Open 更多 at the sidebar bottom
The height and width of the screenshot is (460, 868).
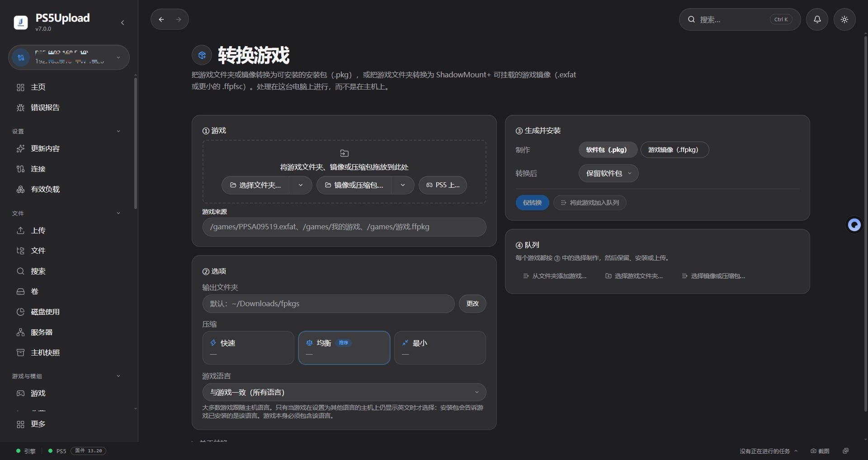click(68, 424)
